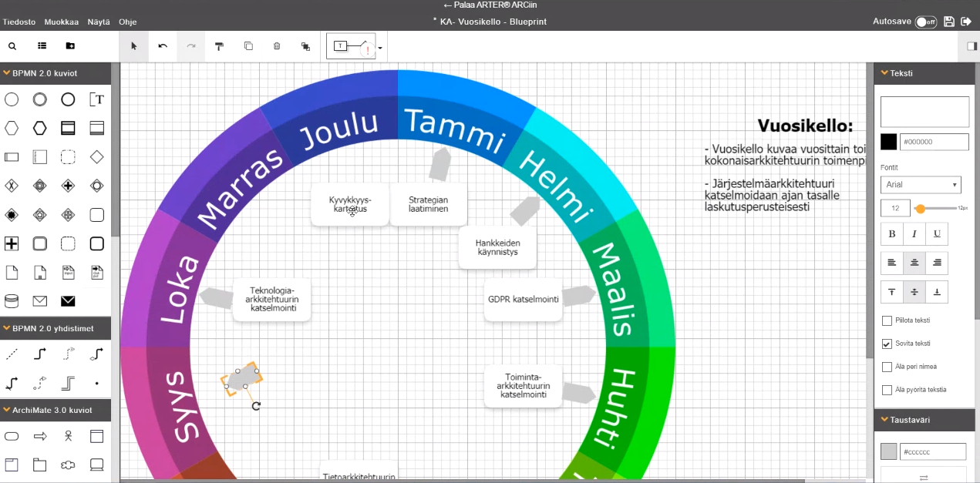This screenshot has height=483, width=980.
Task: Open the search tool in the toolbar
Action: coord(14,46)
